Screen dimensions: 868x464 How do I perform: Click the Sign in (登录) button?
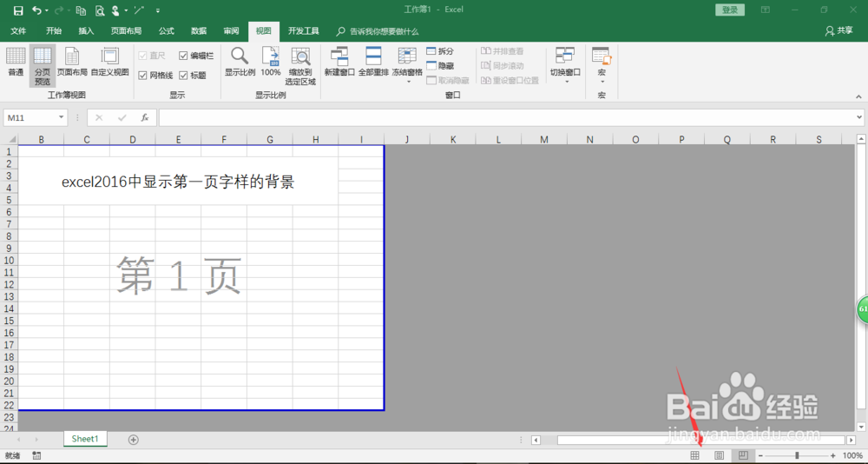point(730,10)
